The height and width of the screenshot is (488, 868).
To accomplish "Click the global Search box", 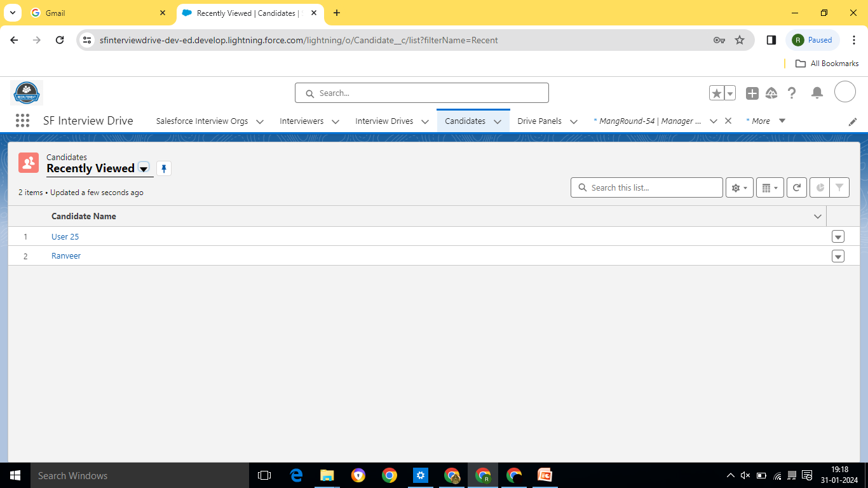I will tap(422, 93).
